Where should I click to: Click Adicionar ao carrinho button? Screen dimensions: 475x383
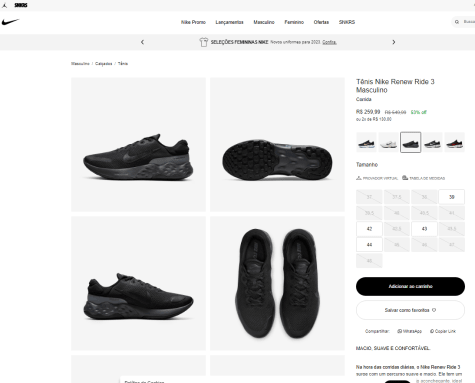pyautogui.click(x=410, y=286)
